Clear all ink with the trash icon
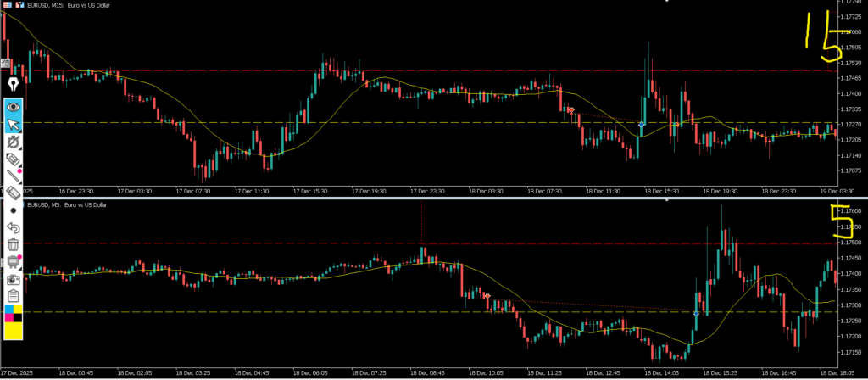 pos(14,244)
